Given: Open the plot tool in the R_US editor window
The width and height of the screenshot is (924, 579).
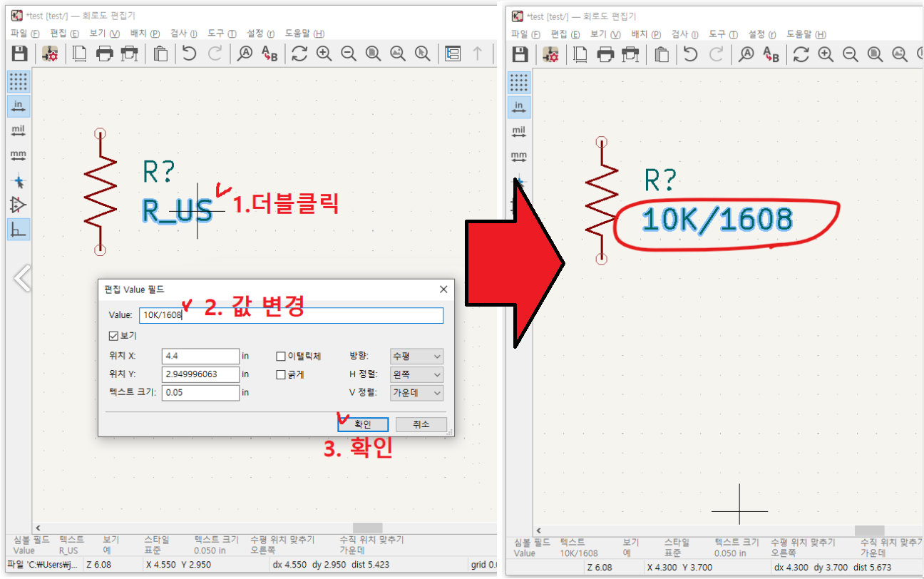Looking at the screenshot, I should pyautogui.click(x=129, y=53).
